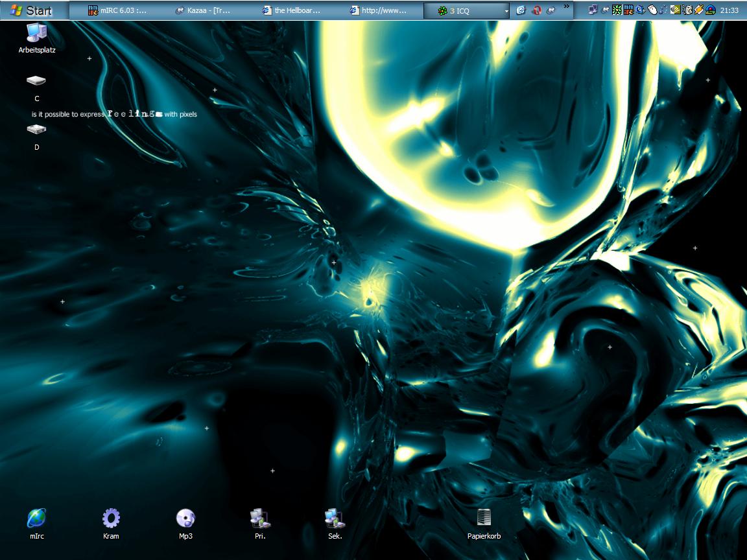Image resolution: width=747 pixels, height=560 pixels.
Task: Click the mIrc desktop shortcut
Action: [x=36, y=519]
